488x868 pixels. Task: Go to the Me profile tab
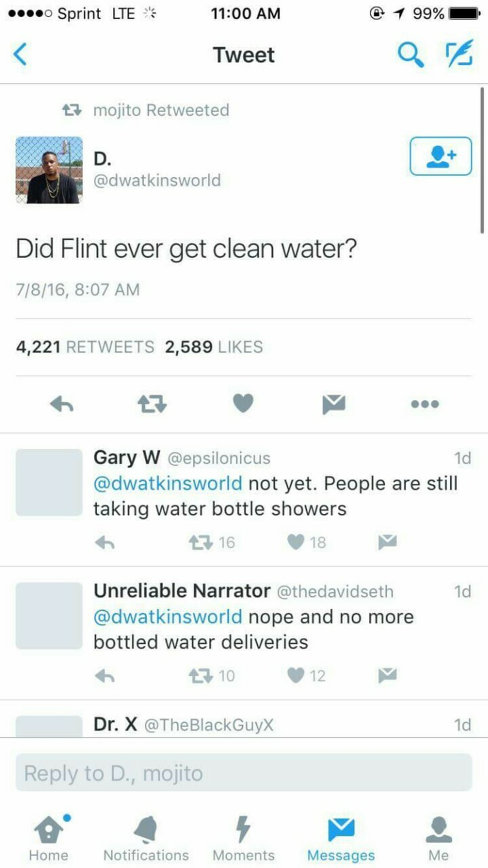[439, 838]
